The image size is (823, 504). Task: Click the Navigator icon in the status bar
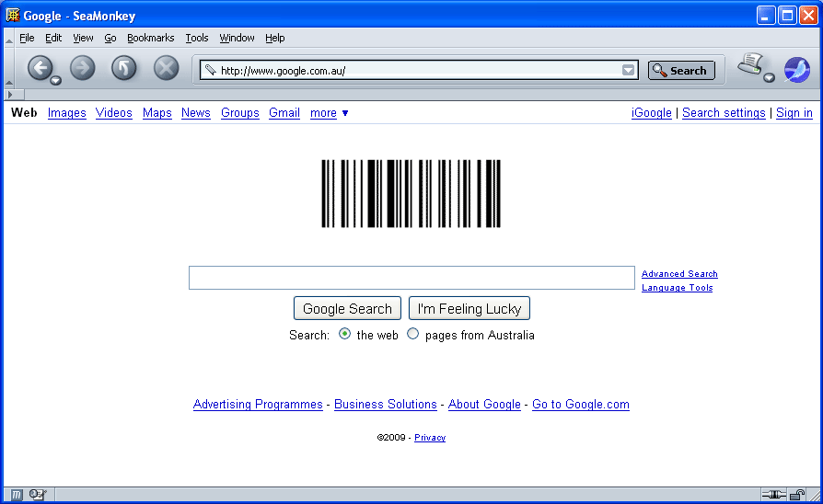point(17,495)
